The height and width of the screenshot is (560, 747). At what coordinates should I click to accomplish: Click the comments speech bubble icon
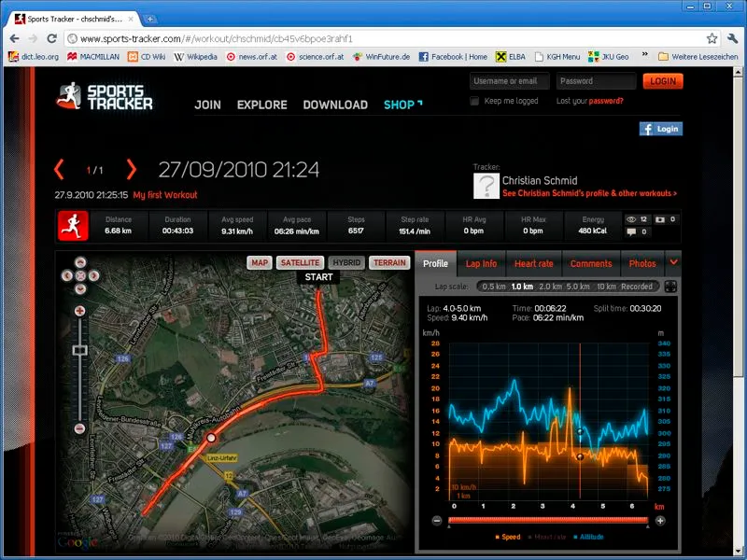[x=631, y=231]
